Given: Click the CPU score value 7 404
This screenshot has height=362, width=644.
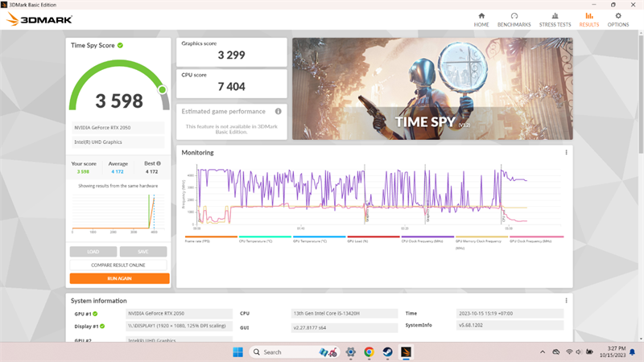Looking at the screenshot, I should pyautogui.click(x=231, y=87).
